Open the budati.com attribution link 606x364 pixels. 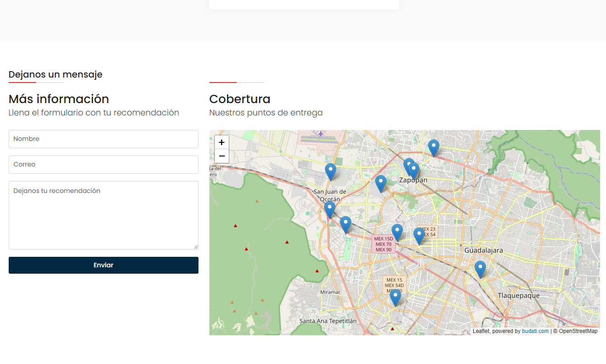click(535, 331)
